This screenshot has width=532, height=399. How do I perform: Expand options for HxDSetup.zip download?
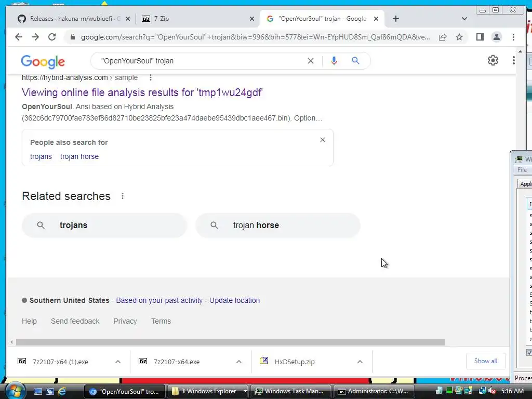point(360,362)
